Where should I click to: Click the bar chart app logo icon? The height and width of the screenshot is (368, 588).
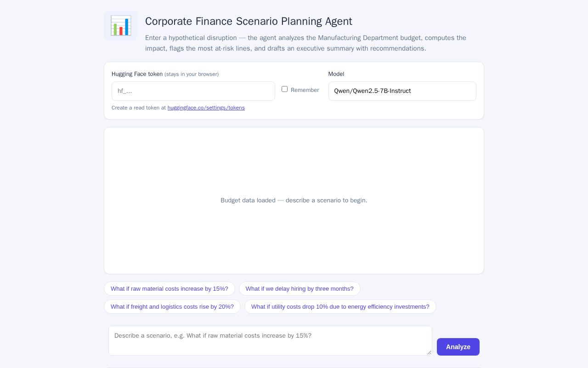(x=121, y=26)
